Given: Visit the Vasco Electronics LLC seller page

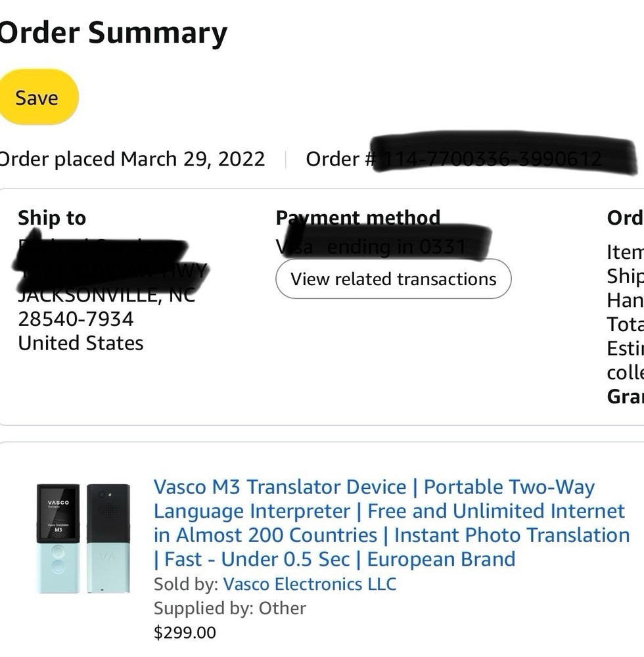Looking at the screenshot, I should point(310,583).
